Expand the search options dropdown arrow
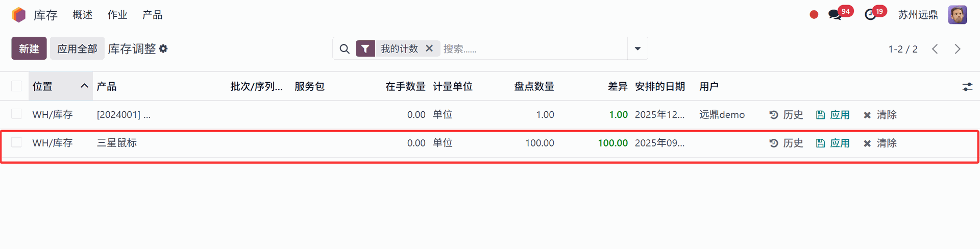Screen dimensions: 980x249 coord(638,49)
